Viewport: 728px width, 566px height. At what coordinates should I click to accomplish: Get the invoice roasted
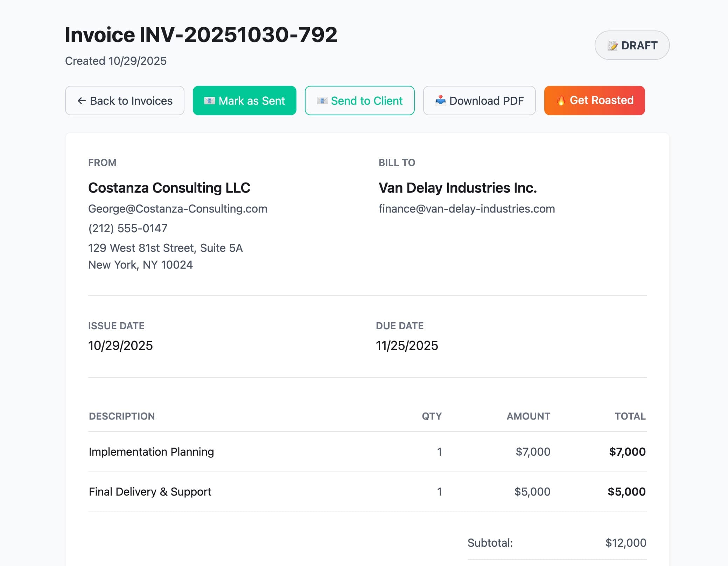[594, 101]
